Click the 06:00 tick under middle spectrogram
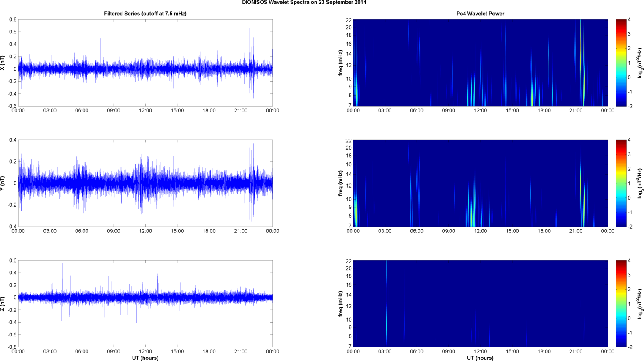644x361 pixels. [416, 231]
